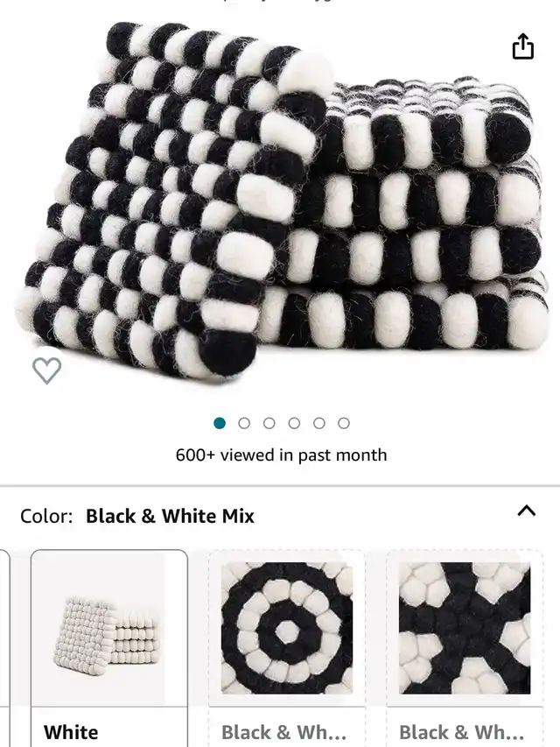Screen dimensions: 560x747
Task: Click the 600+ viewed in past month text
Action: [x=281, y=455]
